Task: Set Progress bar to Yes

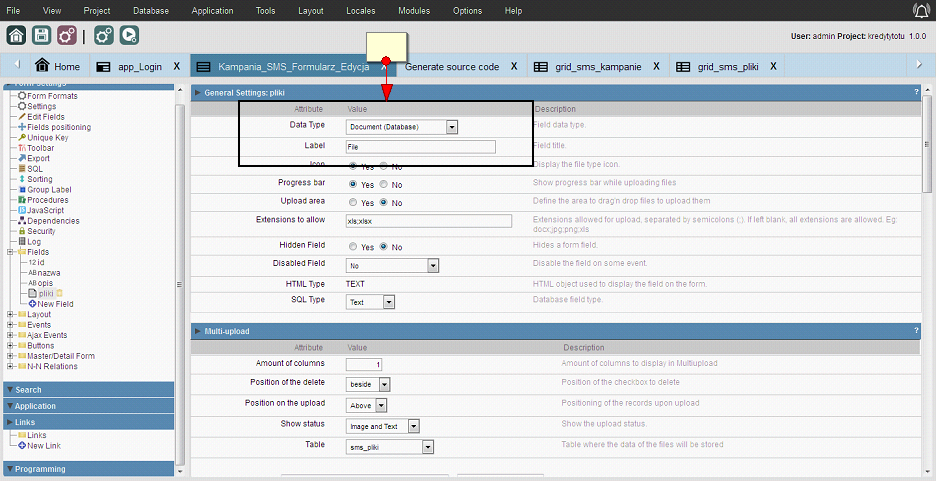Action: [353, 184]
